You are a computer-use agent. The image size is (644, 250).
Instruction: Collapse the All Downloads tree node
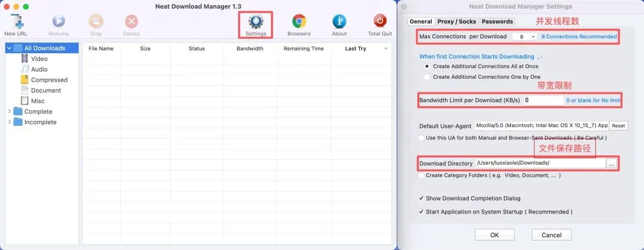pyautogui.click(x=9, y=48)
